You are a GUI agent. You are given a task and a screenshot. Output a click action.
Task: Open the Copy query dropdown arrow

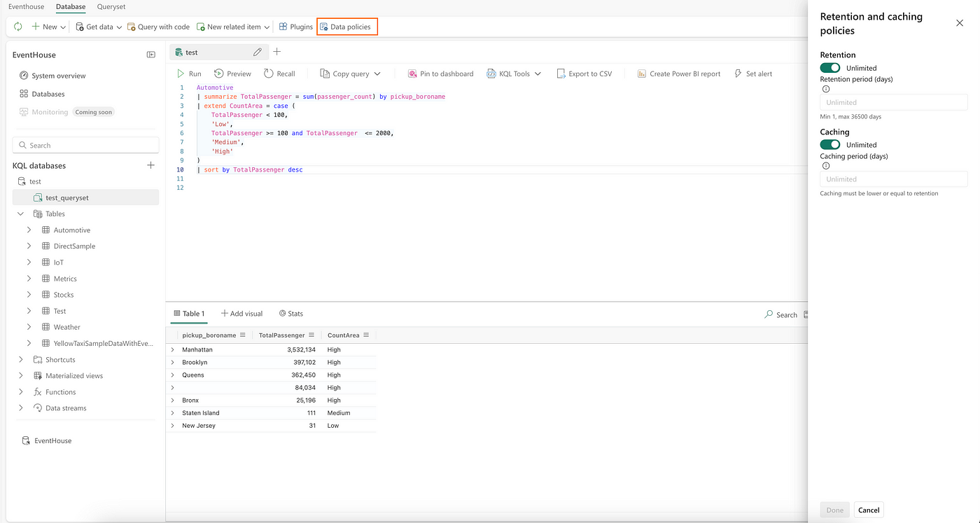click(377, 74)
